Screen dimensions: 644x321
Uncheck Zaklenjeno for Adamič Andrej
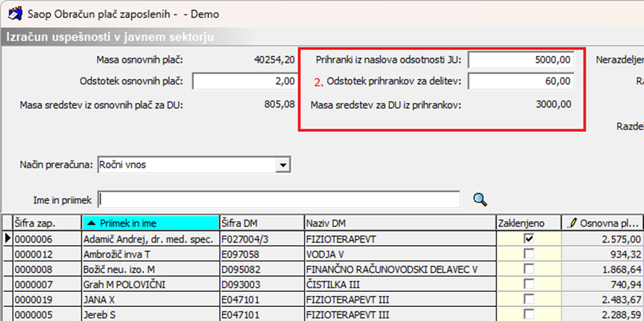click(x=529, y=239)
